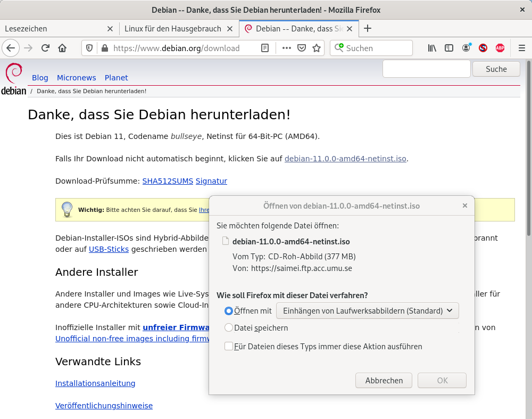Click the magnifier in Suchen box
Viewport: 532px width, 419px height.
click(x=339, y=48)
